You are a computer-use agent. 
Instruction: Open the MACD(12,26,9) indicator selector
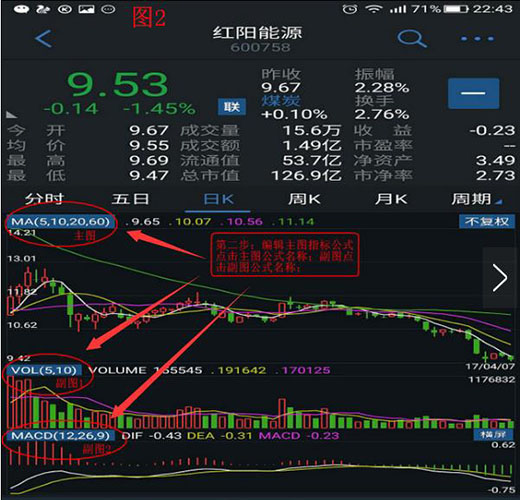[x=61, y=435]
